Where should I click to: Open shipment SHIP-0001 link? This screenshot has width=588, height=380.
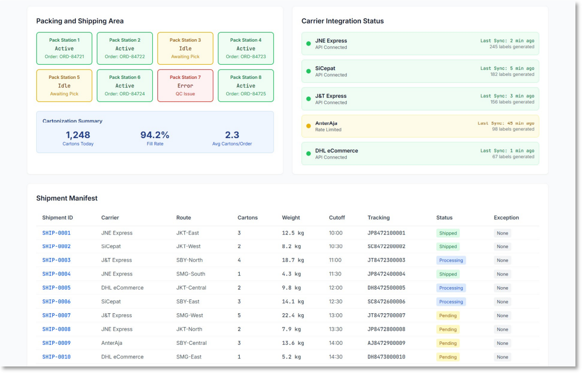tap(56, 233)
